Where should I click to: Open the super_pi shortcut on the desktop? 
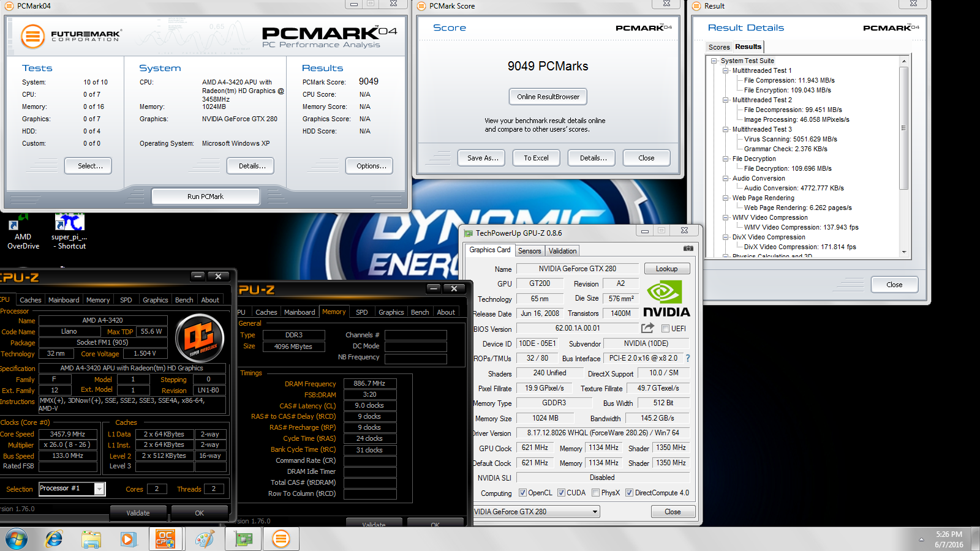tap(69, 231)
